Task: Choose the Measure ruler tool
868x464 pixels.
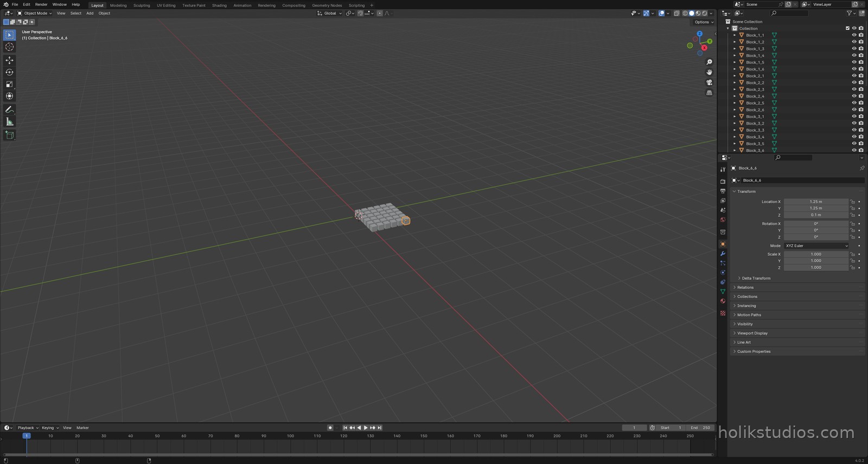Action: 9,121
